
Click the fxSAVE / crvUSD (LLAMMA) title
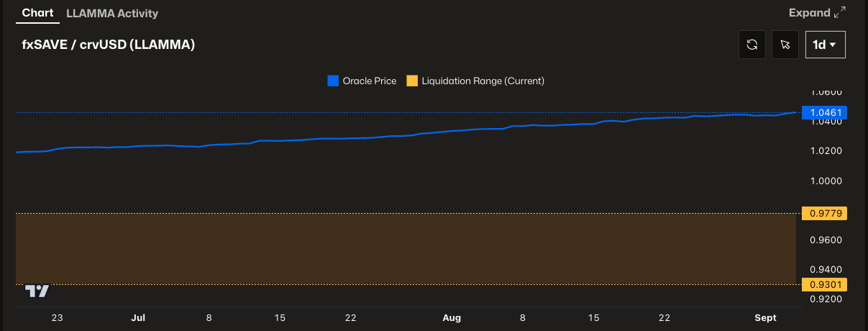pyautogui.click(x=109, y=45)
